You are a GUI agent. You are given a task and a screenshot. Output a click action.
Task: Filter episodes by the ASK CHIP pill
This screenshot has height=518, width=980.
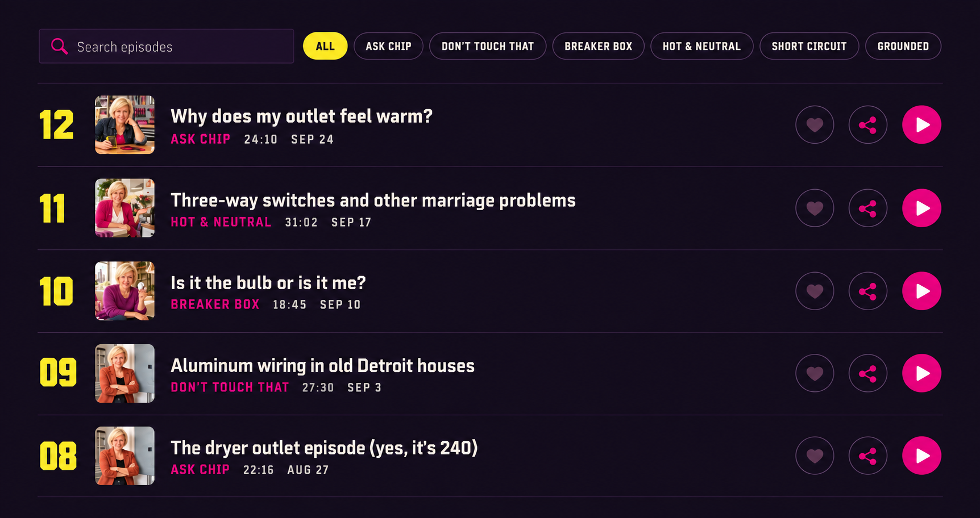pos(388,46)
